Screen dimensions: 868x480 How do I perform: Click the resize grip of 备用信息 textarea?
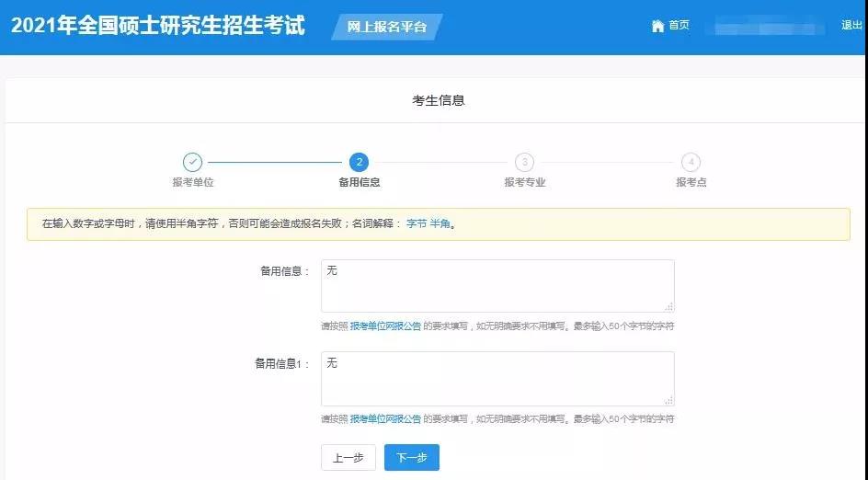click(x=668, y=307)
